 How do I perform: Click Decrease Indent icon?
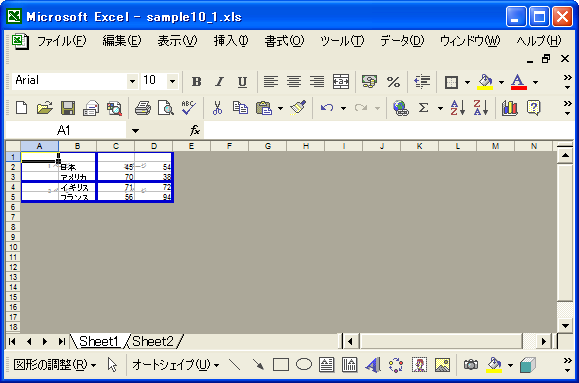point(422,82)
